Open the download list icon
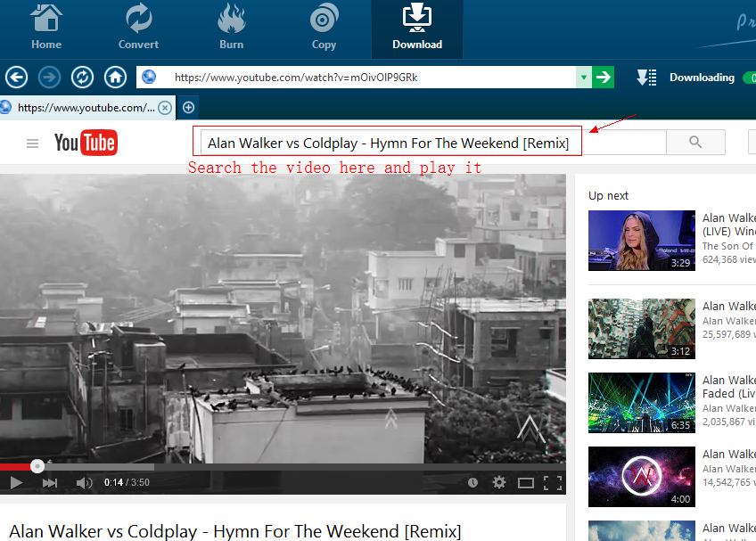Image resolution: width=756 pixels, height=541 pixels. click(646, 78)
